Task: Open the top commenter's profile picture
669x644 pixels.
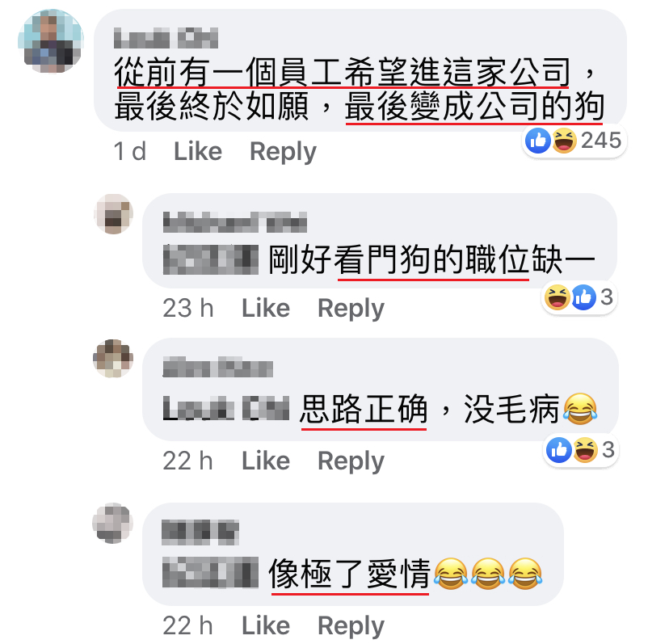Action: [51, 41]
